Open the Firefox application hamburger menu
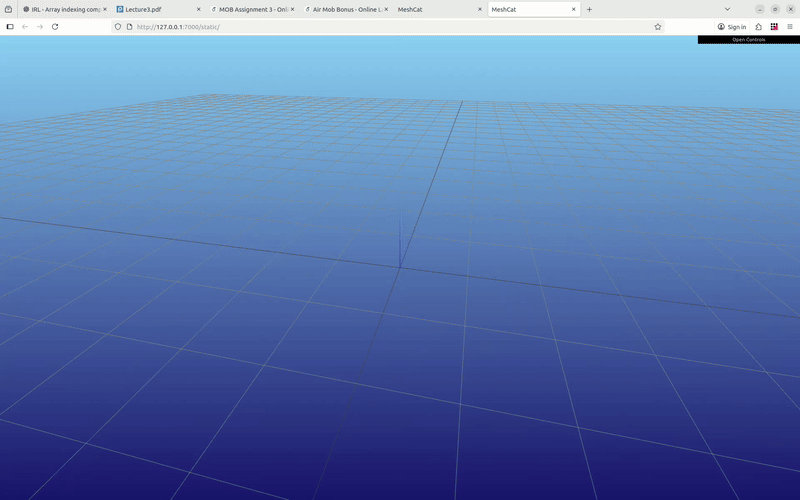The width and height of the screenshot is (800, 500). click(x=790, y=27)
